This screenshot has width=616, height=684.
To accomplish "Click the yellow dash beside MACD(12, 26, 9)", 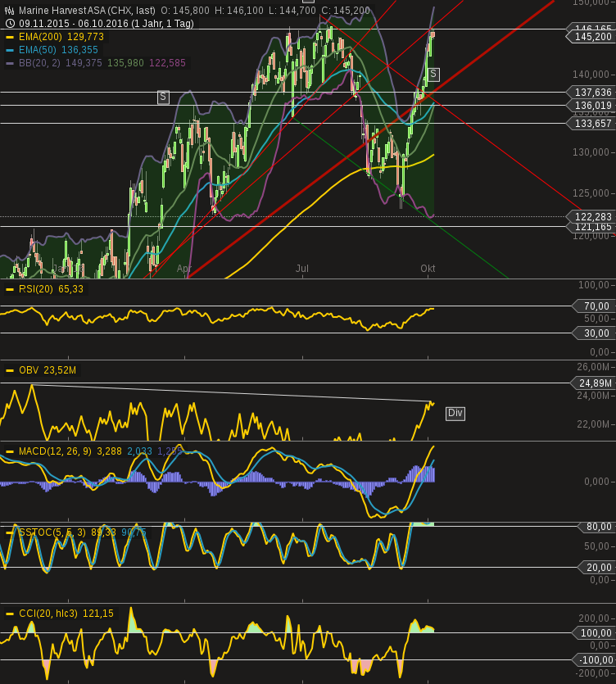I will 10,451.
